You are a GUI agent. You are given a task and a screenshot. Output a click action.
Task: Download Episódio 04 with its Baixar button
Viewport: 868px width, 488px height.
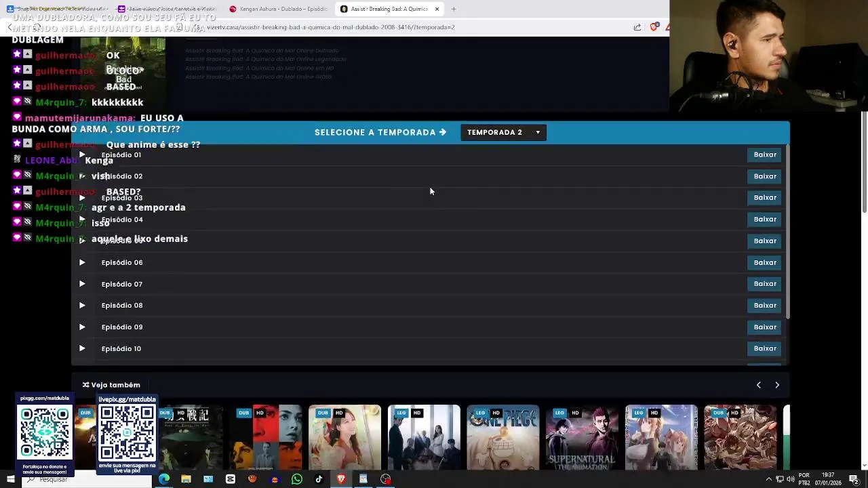tap(765, 219)
